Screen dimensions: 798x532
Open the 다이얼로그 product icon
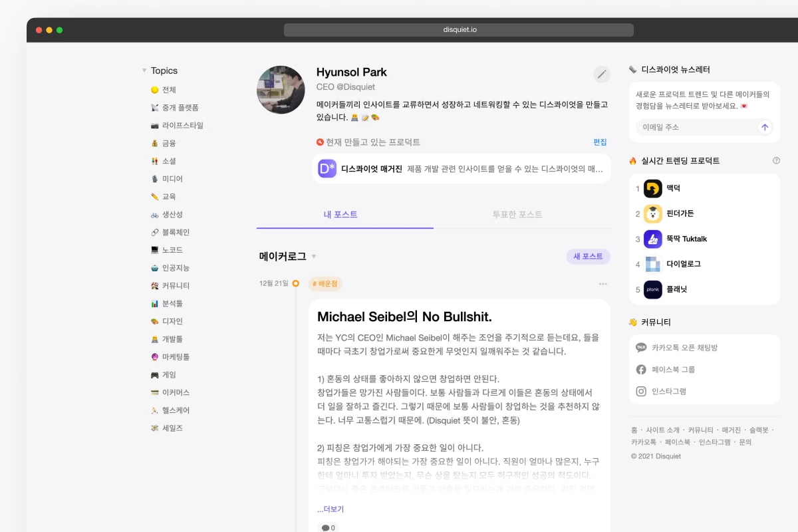tap(653, 265)
